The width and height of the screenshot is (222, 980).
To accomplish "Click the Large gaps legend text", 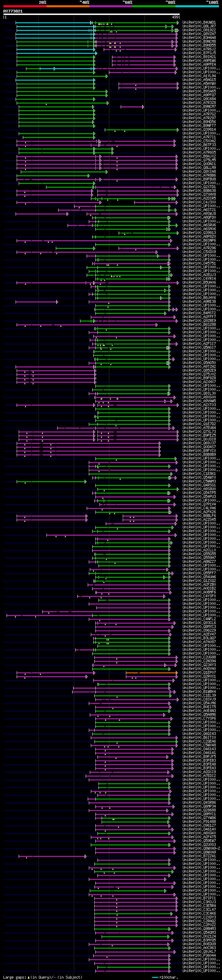I will point(43,977).
